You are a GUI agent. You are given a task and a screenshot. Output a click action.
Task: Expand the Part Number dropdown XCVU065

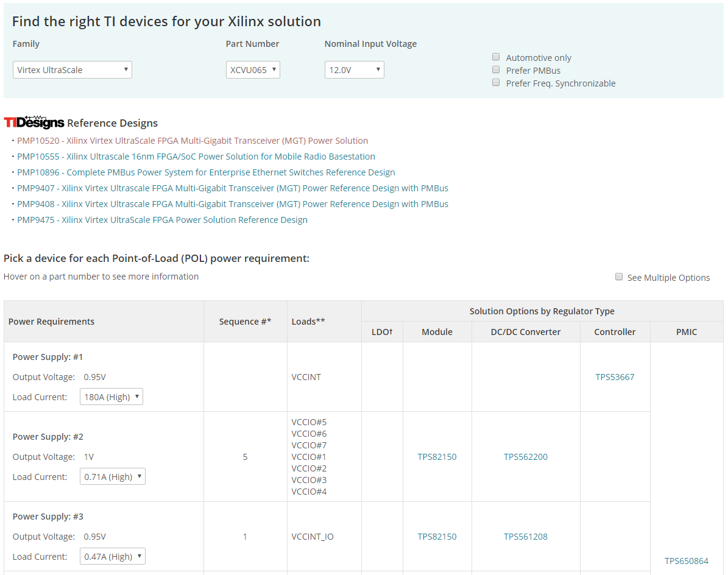click(253, 70)
